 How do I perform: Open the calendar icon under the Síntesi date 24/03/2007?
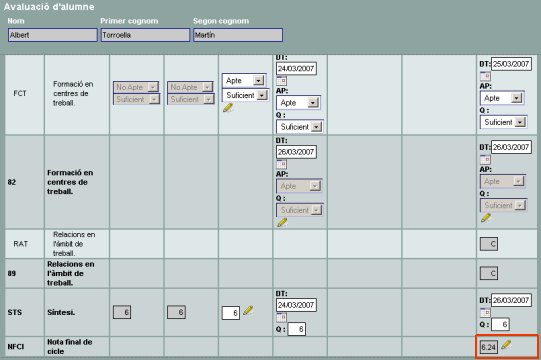click(x=281, y=317)
